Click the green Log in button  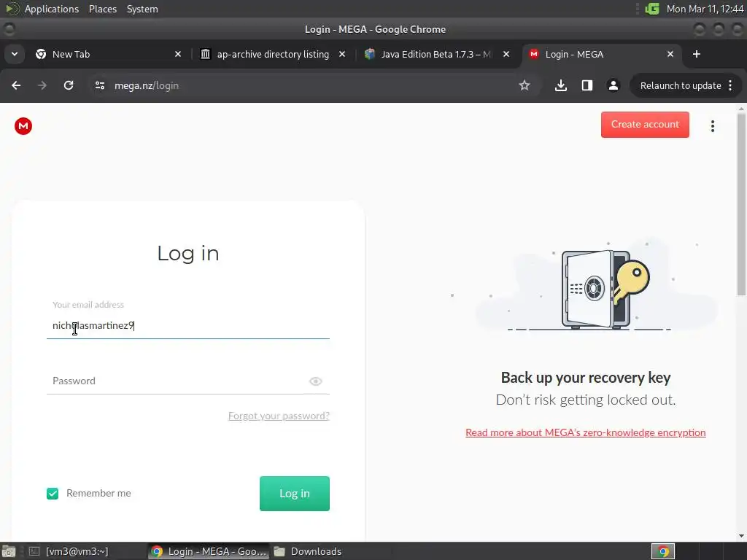pyautogui.click(x=295, y=494)
